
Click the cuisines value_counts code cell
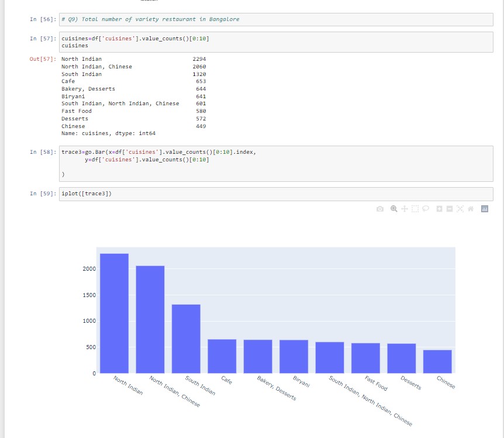[x=276, y=42]
